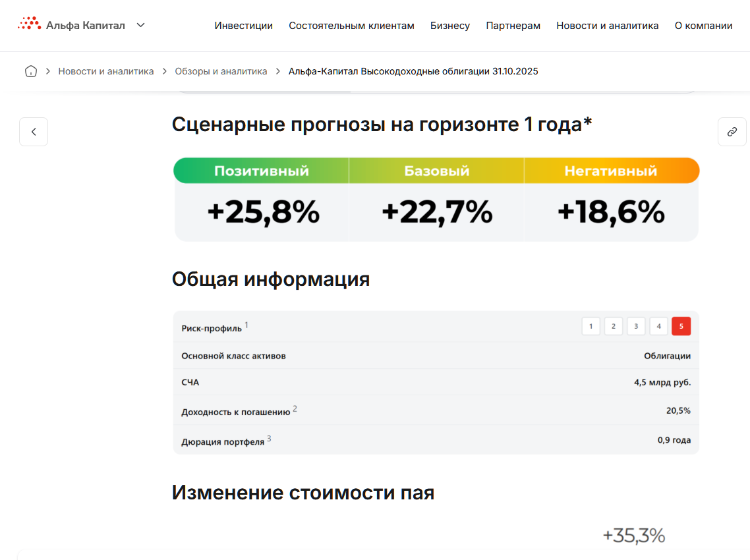Open the О компании menu
Screen dimensions: 750x560
click(703, 26)
